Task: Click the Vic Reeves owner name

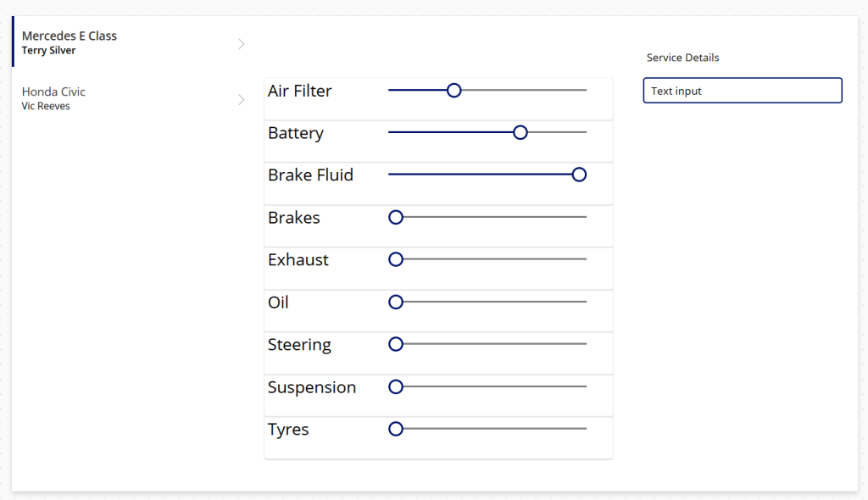Action: [x=46, y=107]
